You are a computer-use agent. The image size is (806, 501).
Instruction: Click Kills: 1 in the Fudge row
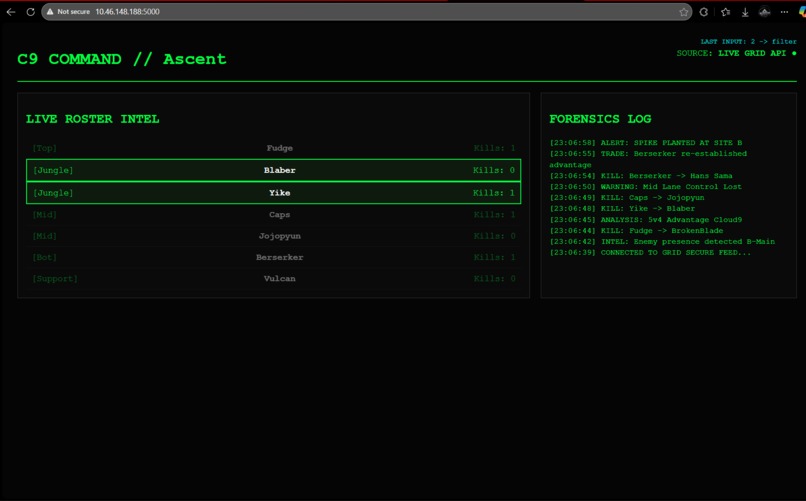click(494, 148)
